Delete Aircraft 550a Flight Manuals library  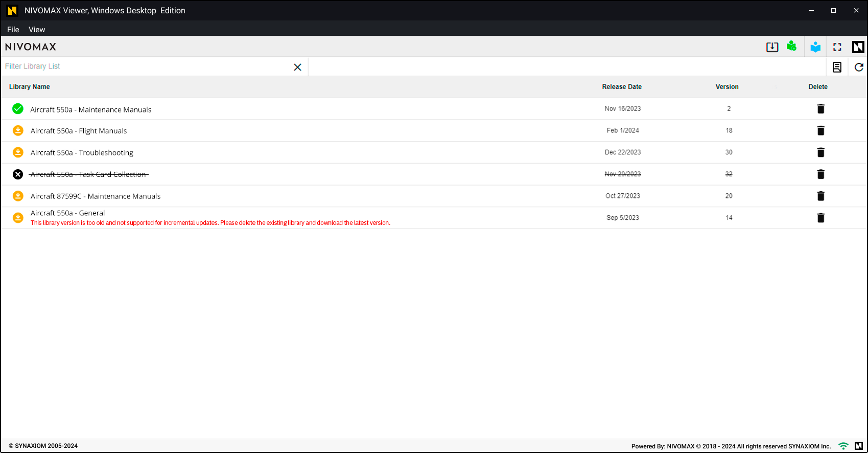[820, 130]
